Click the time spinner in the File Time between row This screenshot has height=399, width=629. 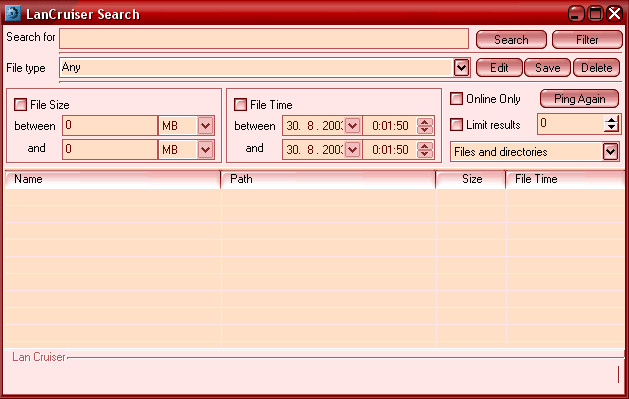point(425,126)
